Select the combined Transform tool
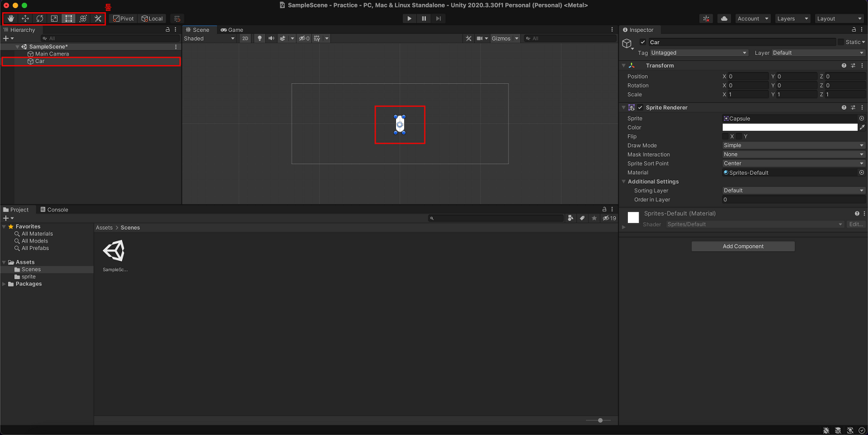The width and height of the screenshot is (868, 435). [83, 18]
